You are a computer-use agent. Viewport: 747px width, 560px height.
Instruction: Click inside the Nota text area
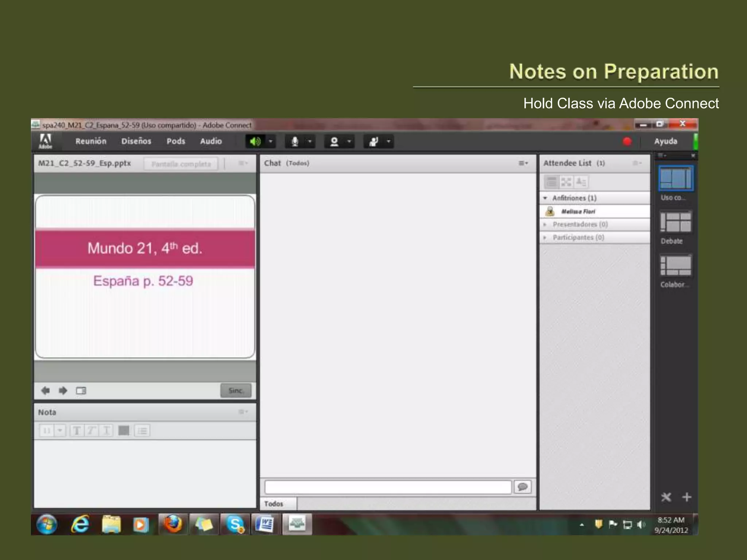click(145, 473)
